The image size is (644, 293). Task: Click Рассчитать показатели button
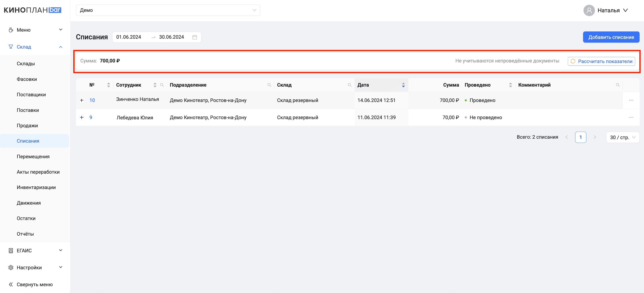point(601,61)
